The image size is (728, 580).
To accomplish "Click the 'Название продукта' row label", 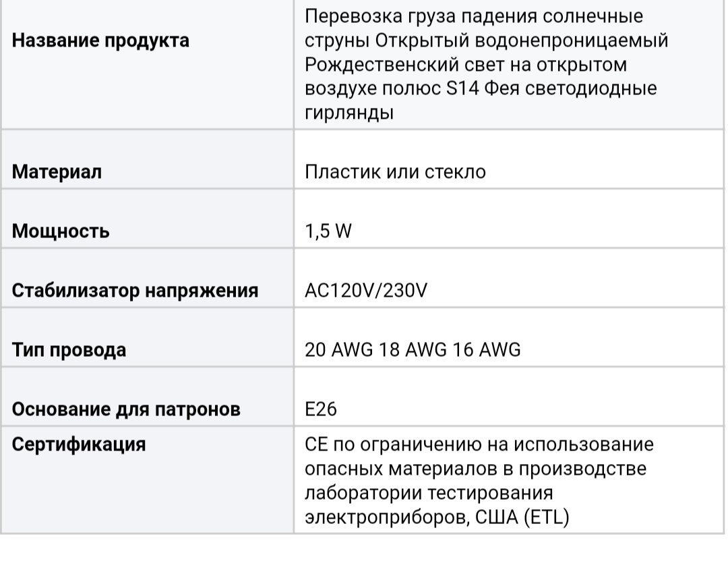I will tap(100, 40).
